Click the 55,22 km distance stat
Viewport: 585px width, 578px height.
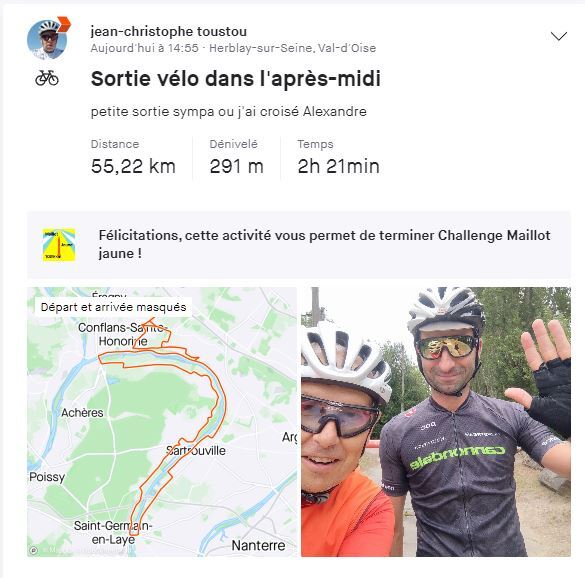pos(133,166)
